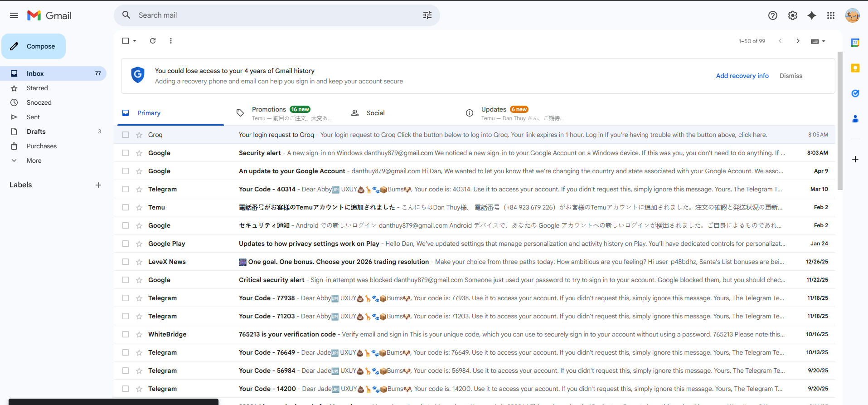The height and width of the screenshot is (405, 868).
Task: Click the magnifier search icon
Action: point(126,15)
